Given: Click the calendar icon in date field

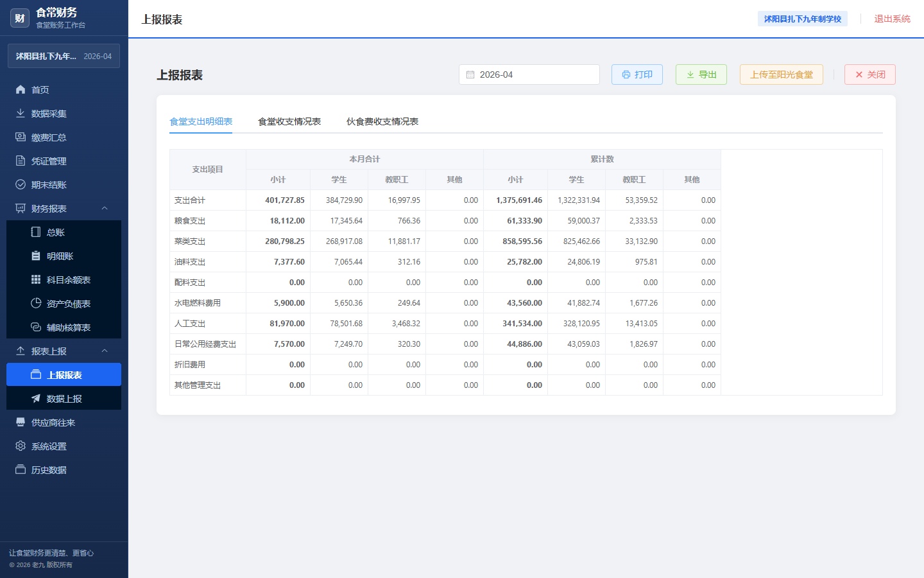Looking at the screenshot, I should point(470,74).
